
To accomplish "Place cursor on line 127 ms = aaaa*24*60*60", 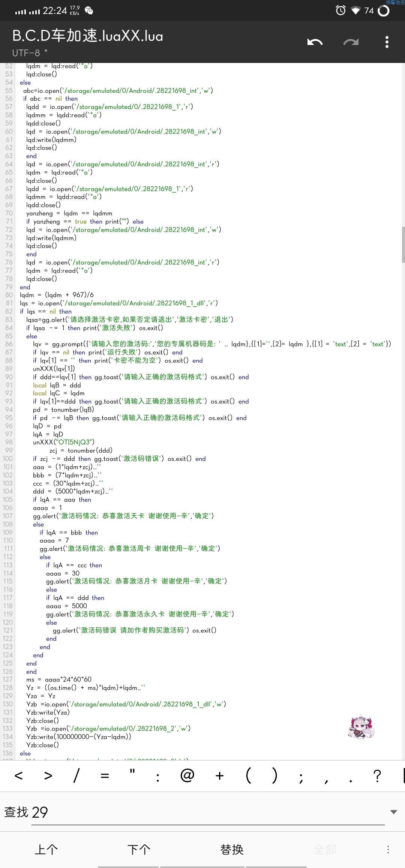I will (58, 679).
